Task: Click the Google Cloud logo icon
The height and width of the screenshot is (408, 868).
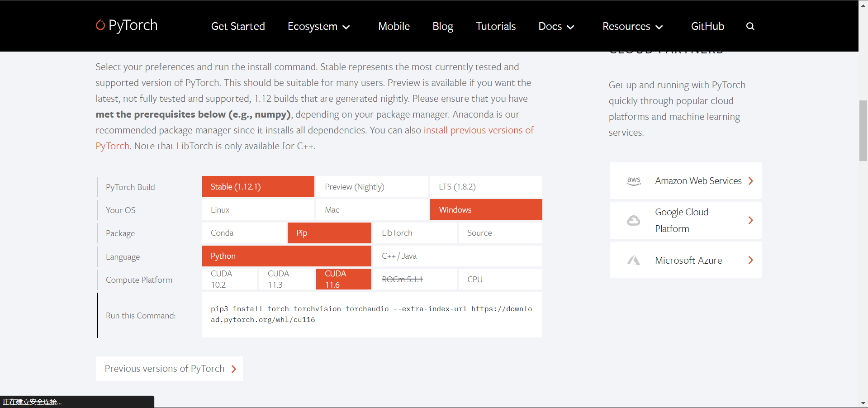Action: (633, 220)
